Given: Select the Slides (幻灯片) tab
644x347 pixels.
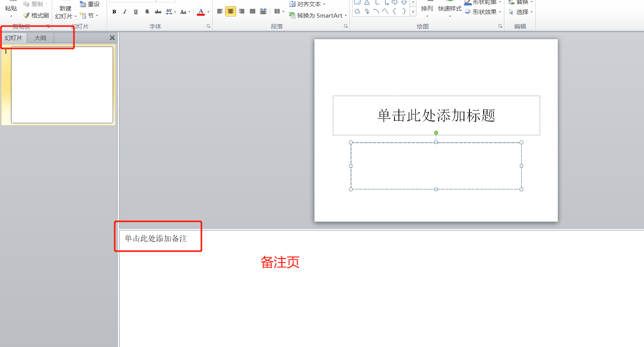Looking at the screenshot, I should (14, 38).
